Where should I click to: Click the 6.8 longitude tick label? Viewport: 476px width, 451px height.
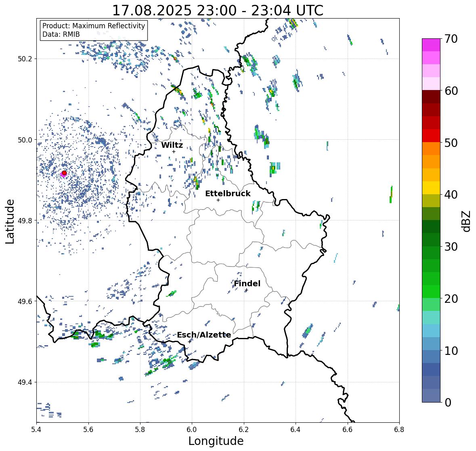pos(399,429)
